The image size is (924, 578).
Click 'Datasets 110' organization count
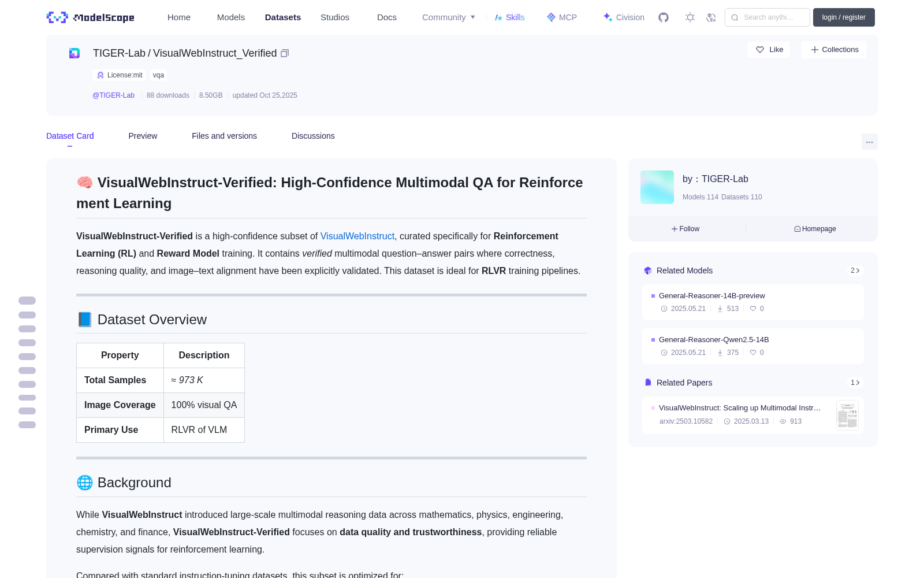tap(742, 197)
